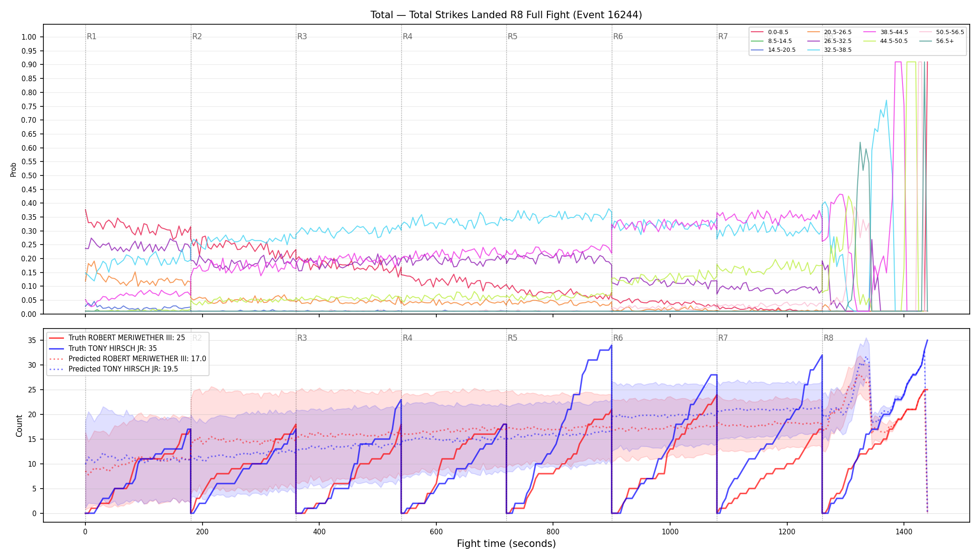Click the 5 tick on the Count axis
Screen dimensions: 980x560
point(34,489)
